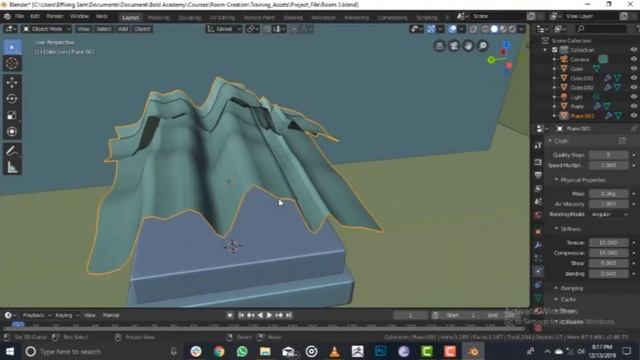Click the pan view hand gizmo
The width and height of the screenshot is (640, 360).
point(468,46)
